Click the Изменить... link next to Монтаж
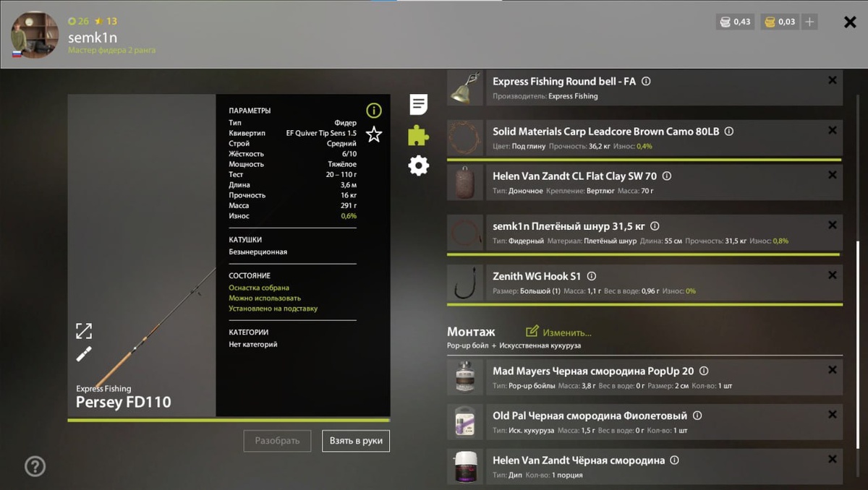This screenshot has height=490, width=868. [x=558, y=332]
